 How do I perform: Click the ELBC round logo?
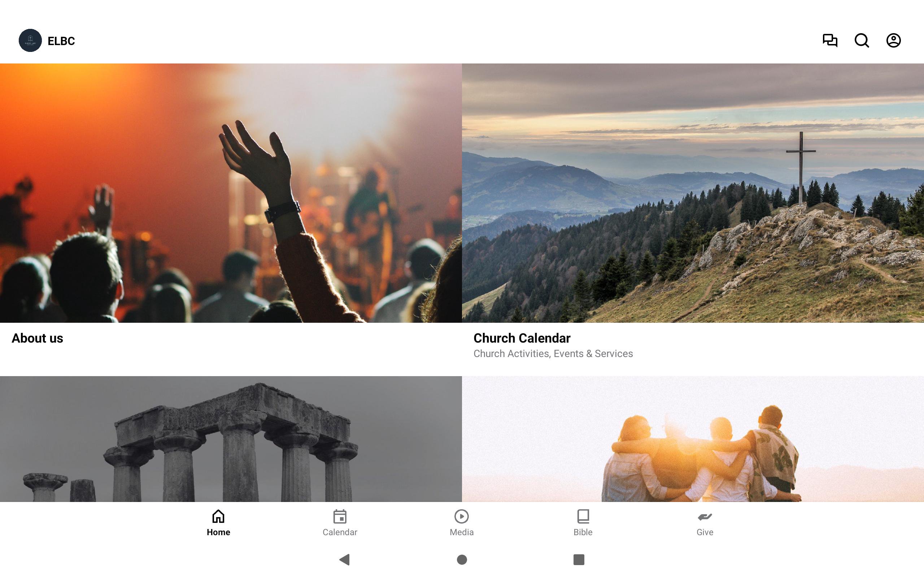point(30,40)
